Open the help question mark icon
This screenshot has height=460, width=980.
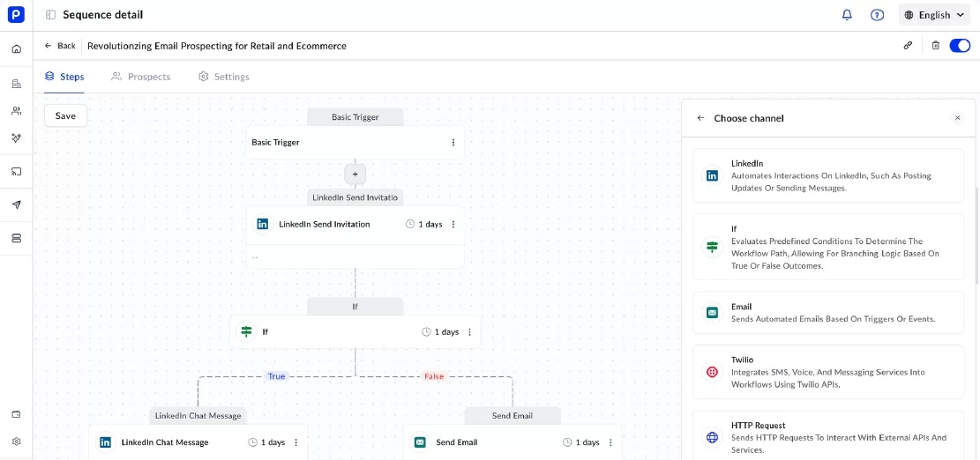(877, 15)
